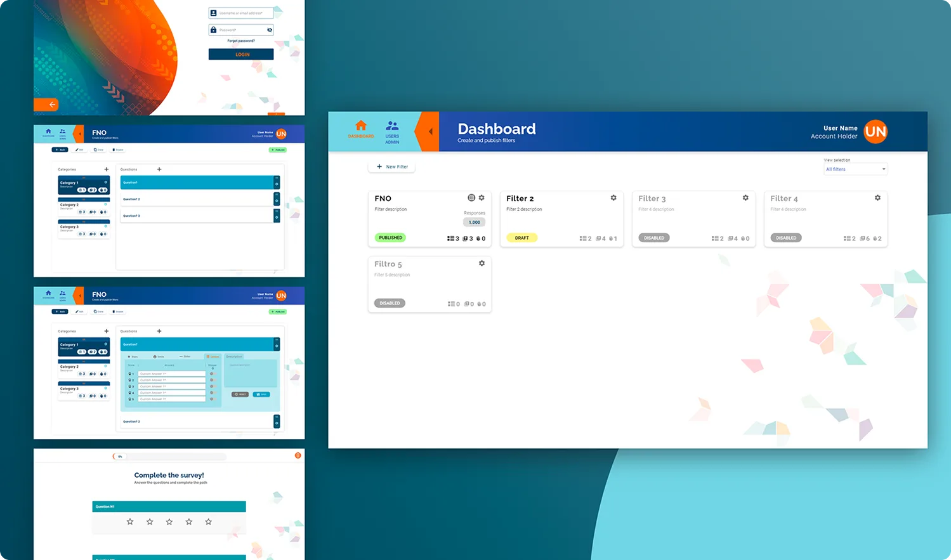Click the 0% progress bar on survey screen
The height and width of the screenshot is (560, 951).
coord(169,457)
